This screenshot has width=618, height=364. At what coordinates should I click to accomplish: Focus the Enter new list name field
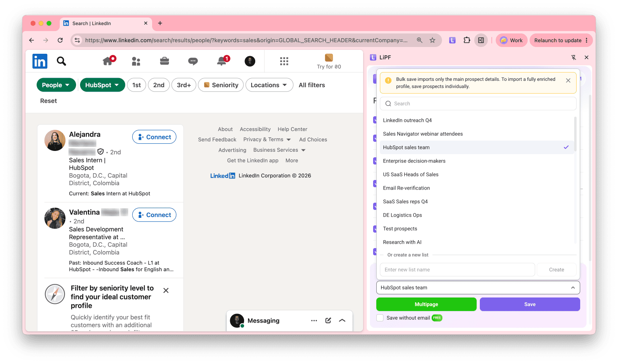[x=458, y=270]
